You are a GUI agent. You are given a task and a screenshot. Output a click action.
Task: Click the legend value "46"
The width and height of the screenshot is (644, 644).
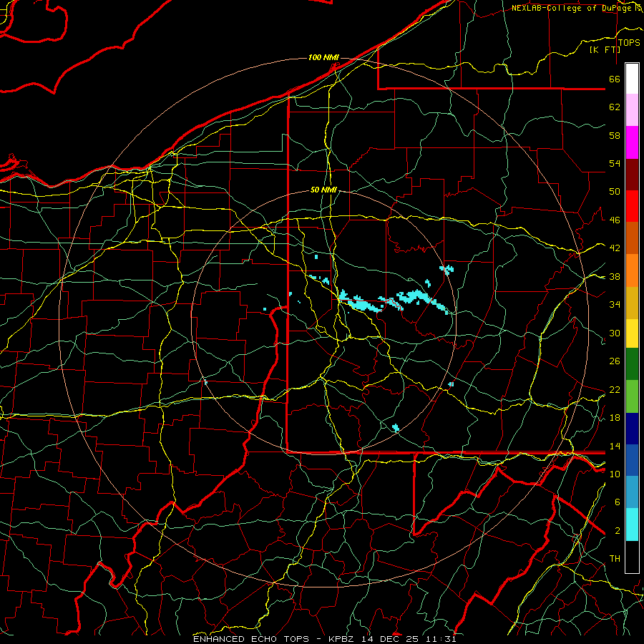(x=615, y=220)
